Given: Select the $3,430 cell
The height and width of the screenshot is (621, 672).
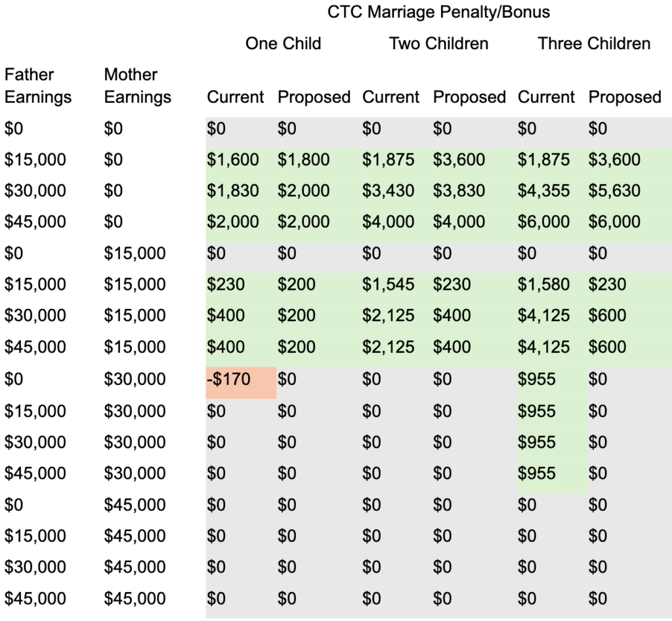Looking at the screenshot, I should pos(388,191).
